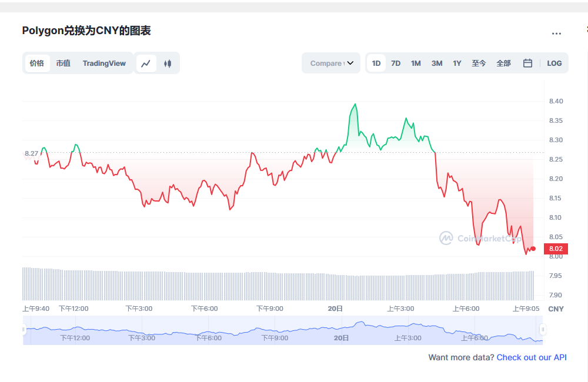This screenshot has height=382, width=588.
Task: Select the 价格 price view
Action: (37, 63)
